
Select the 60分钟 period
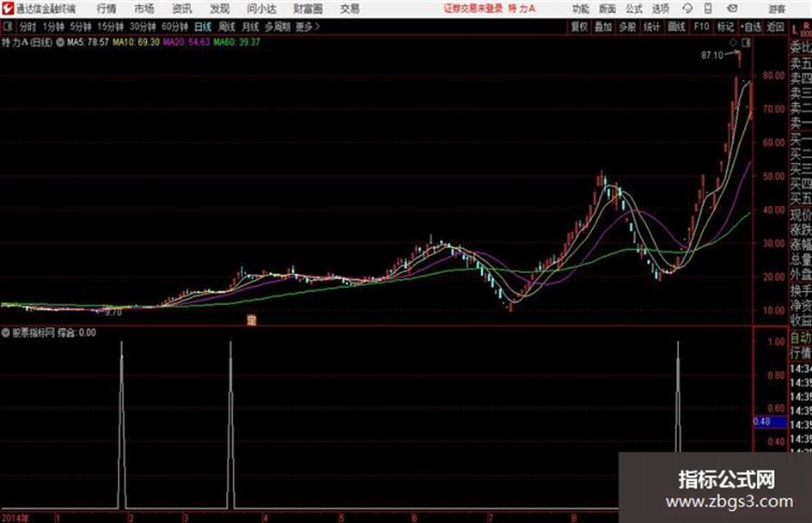175,27
